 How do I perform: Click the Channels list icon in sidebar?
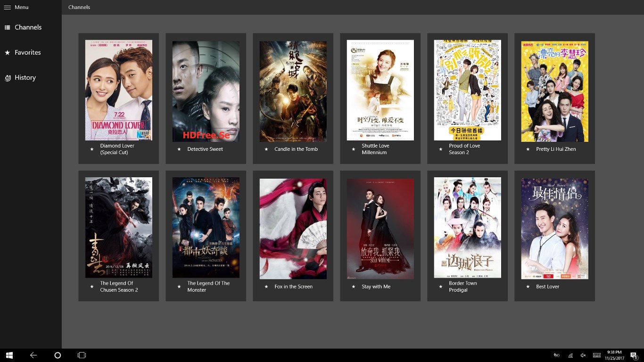7,27
